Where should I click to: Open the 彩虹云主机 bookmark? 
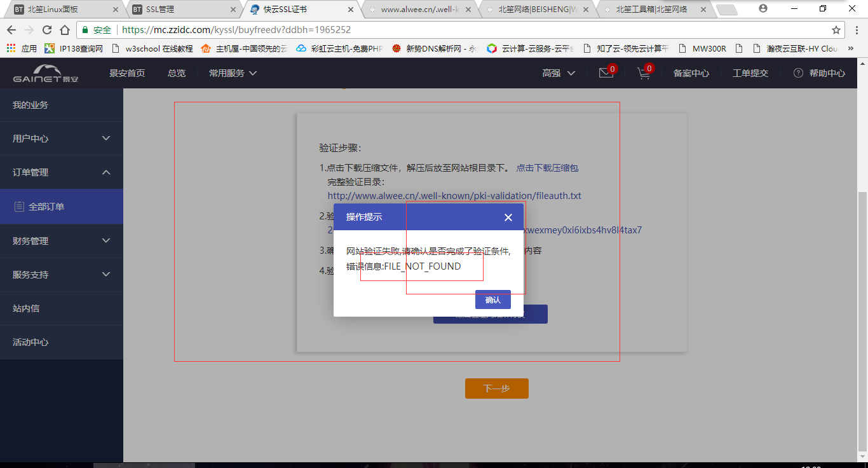click(339, 48)
